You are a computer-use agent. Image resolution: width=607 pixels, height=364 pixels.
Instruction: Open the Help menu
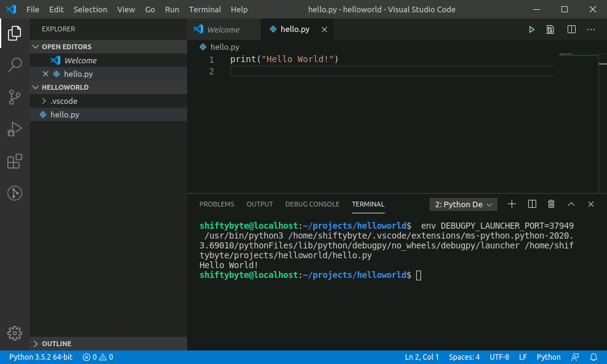tap(239, 9)
